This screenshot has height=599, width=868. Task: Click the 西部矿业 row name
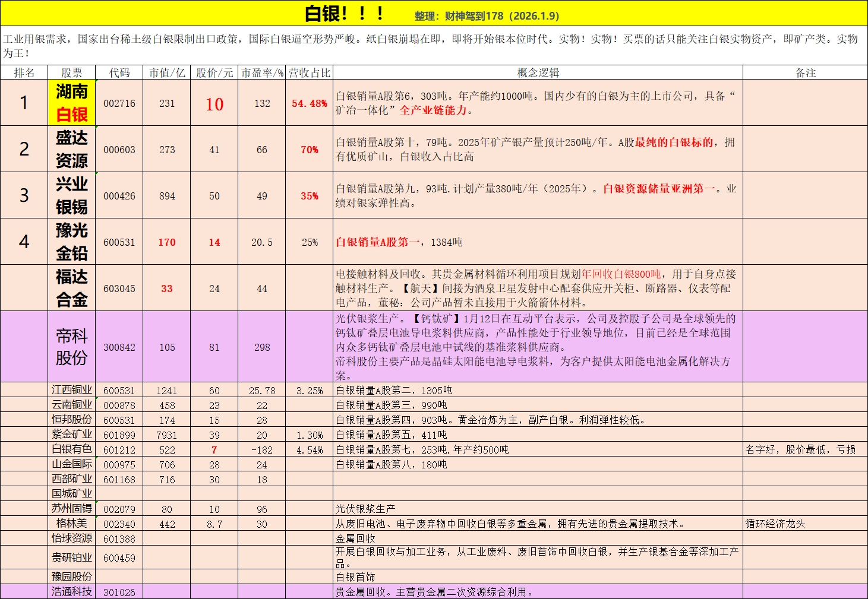click(x=72, y=479)
